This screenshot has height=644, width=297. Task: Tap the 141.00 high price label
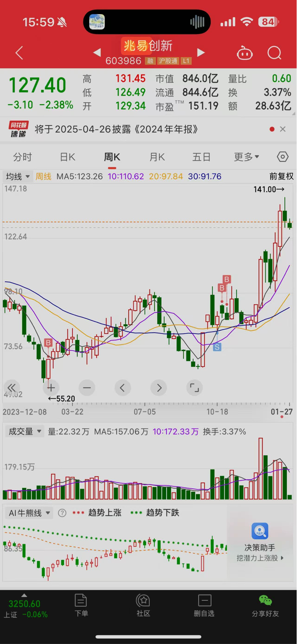click(x=269, y=189)
